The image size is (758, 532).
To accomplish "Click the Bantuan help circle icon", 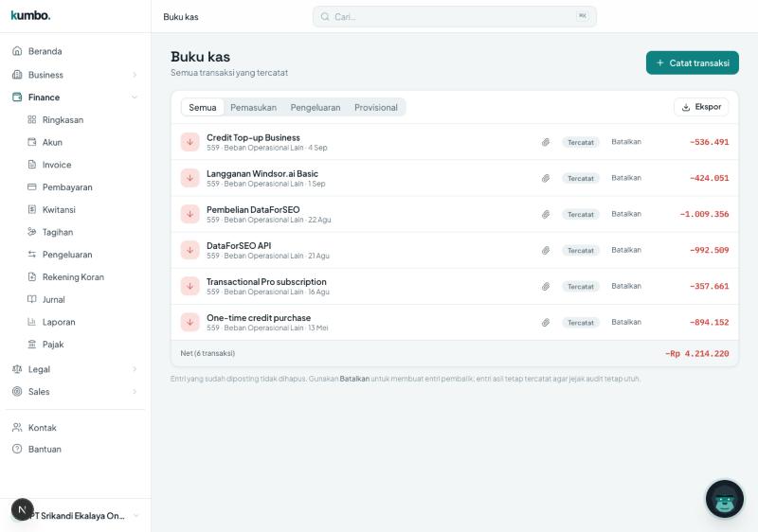I will (17, 449).
